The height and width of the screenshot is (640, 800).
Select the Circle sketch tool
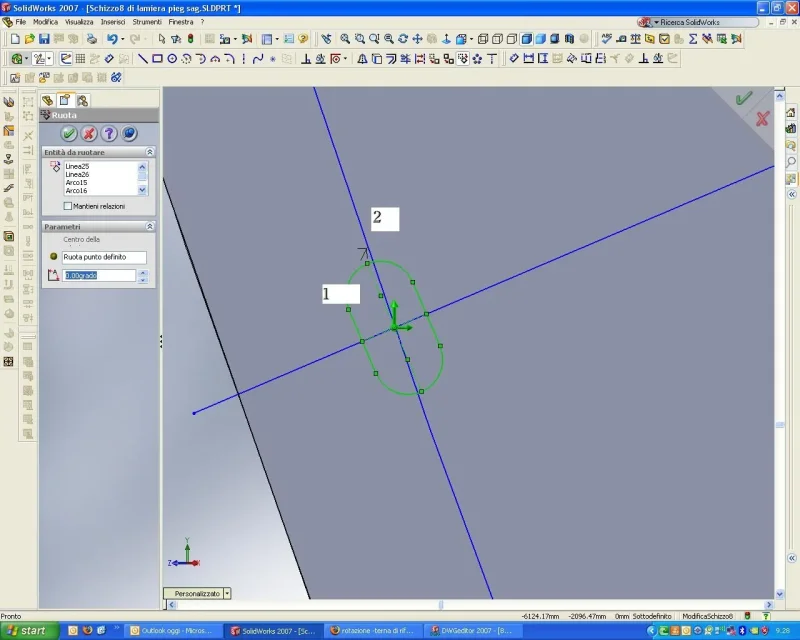(172, 59)
